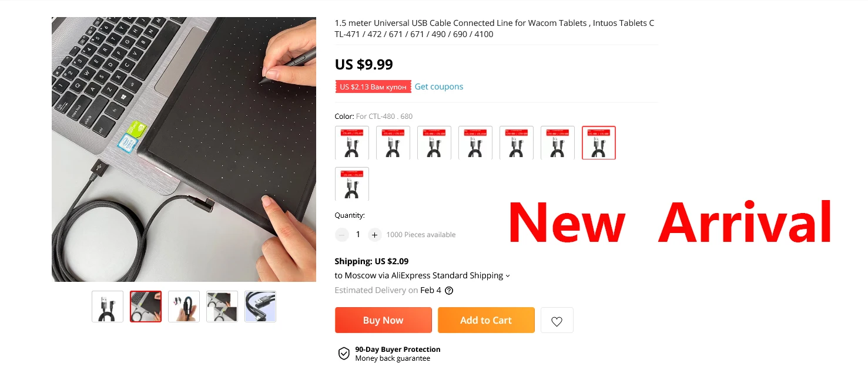868x386 pixels.
Task: Expand the AliExpress Standard Shipping dropdown
Action: 508,276
